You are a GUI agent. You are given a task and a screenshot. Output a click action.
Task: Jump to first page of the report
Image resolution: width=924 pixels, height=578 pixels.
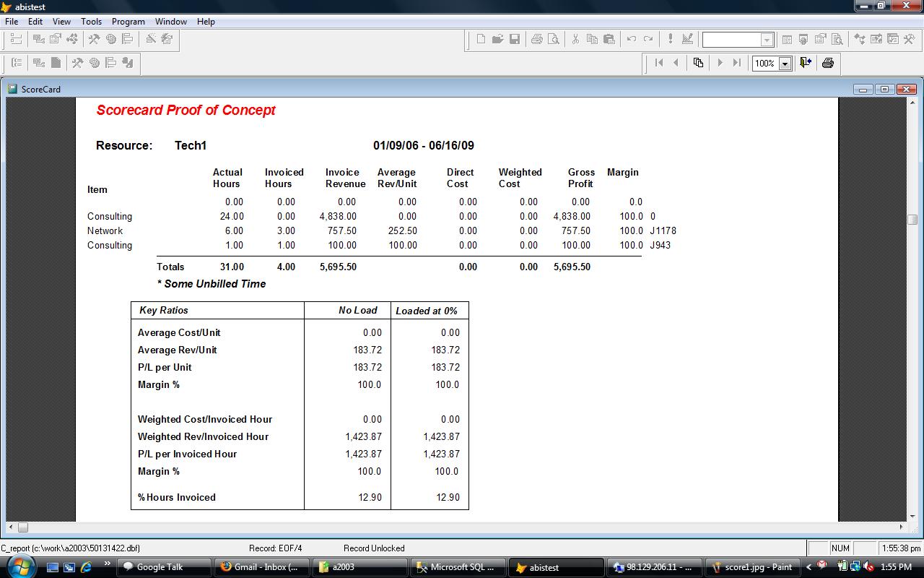coord(659,63)
